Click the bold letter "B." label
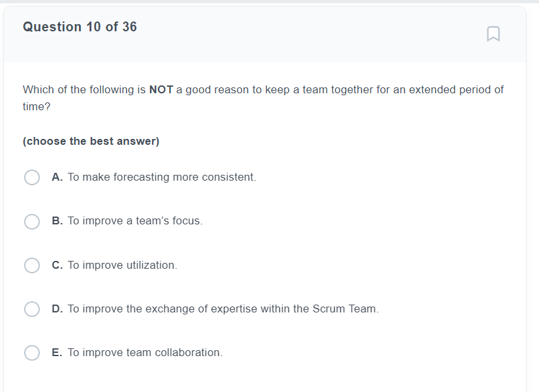The width and height of the screenshot is (539, 392). (57, 221)
